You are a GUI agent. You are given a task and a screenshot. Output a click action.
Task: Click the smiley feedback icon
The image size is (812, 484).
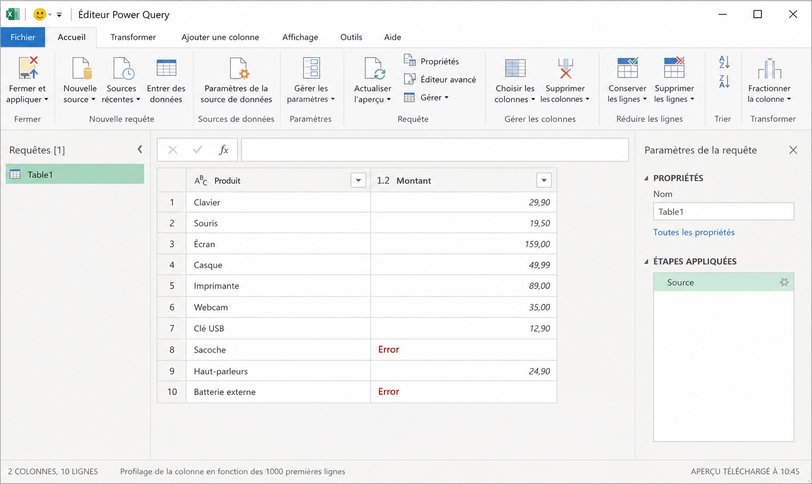[39, 14]
